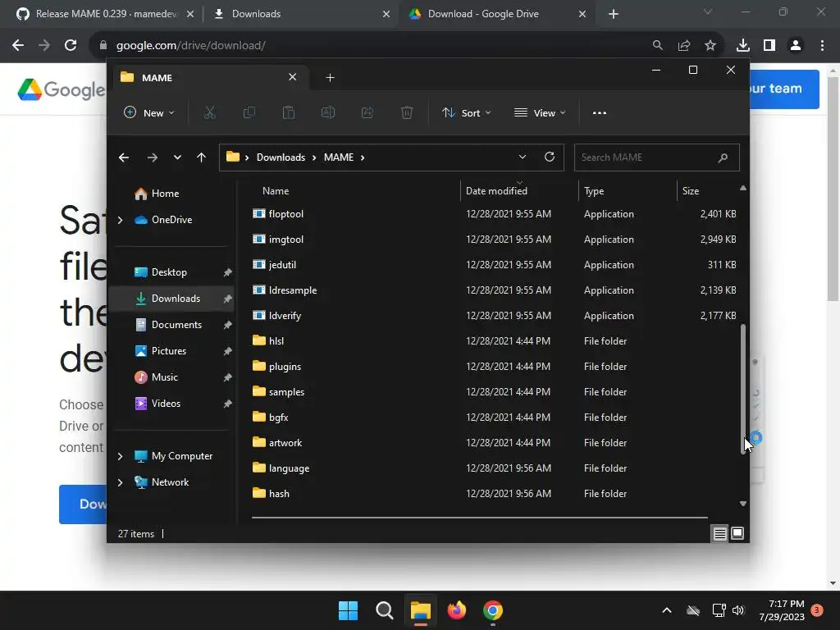The width and height of the screenshot is (840, 630).
Task: Click the Copy icon in Explorer toolbar
Action: 249,112
